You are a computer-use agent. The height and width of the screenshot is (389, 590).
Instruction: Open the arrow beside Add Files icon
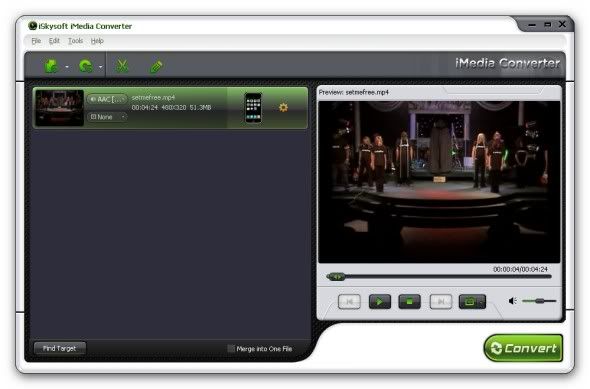tap(67, 67)
